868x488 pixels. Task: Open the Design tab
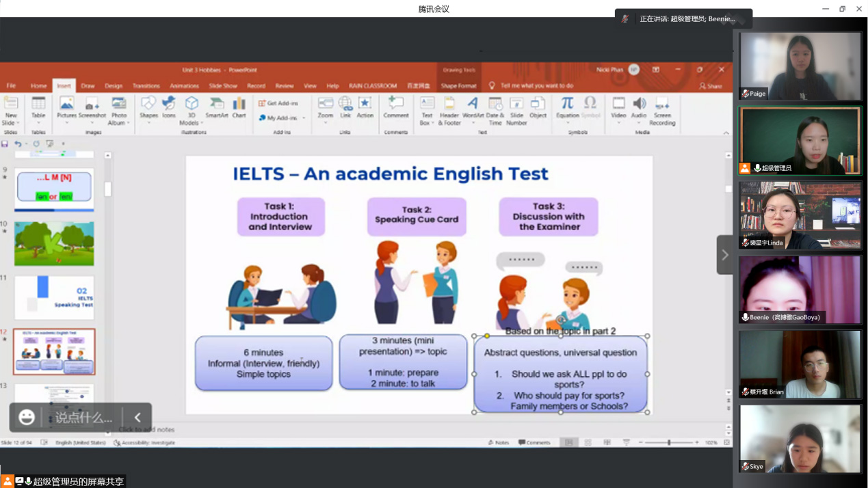[114, 86]
